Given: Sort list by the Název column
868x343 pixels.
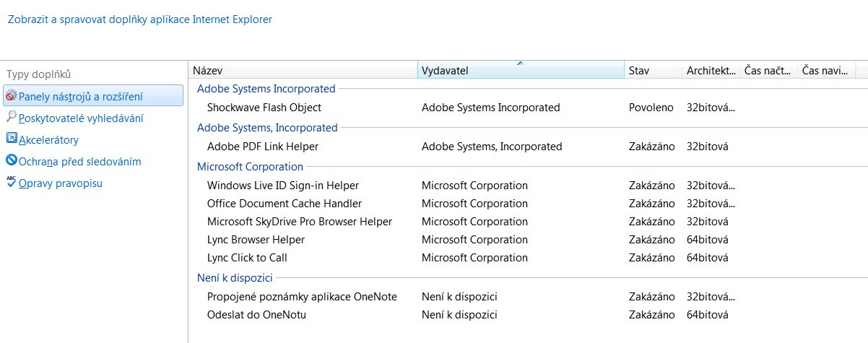Looking at the screenshot, I should tap(303, 71).
